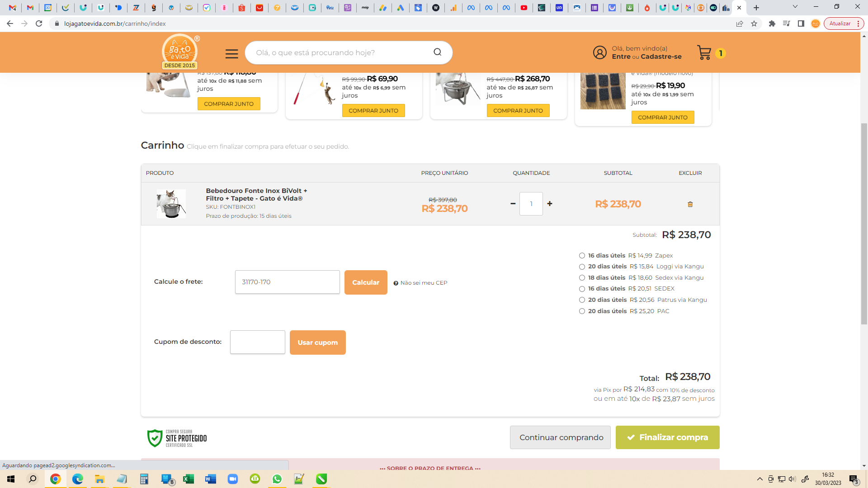Open WhatsApp from the taskbar

point(277,479)
